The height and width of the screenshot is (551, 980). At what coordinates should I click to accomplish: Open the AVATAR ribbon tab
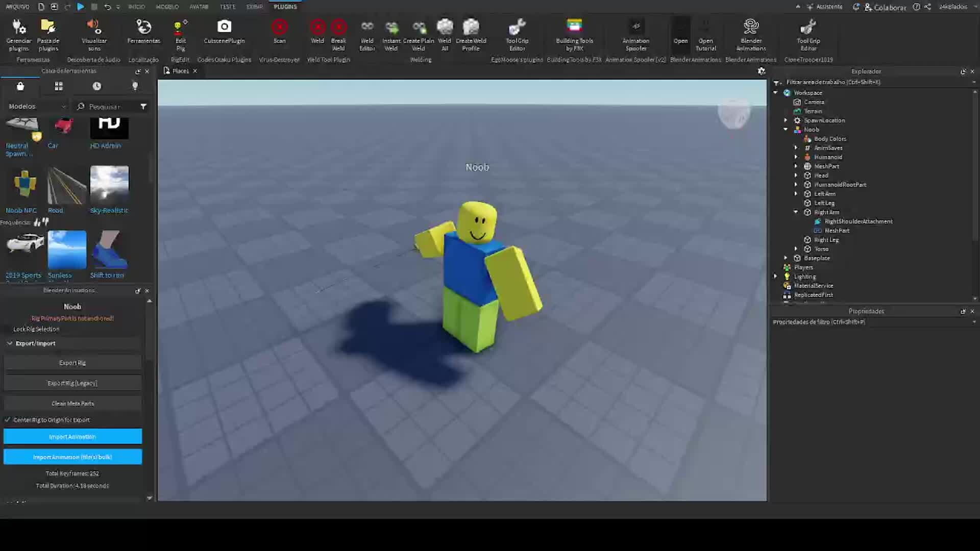pyautogui.click(x=199, y=7)
